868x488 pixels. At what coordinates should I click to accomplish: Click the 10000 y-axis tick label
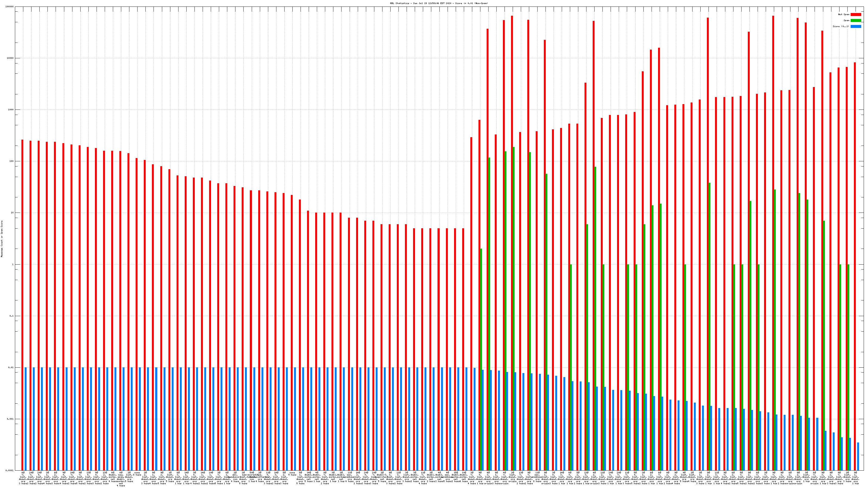click(x=11, y=58)
